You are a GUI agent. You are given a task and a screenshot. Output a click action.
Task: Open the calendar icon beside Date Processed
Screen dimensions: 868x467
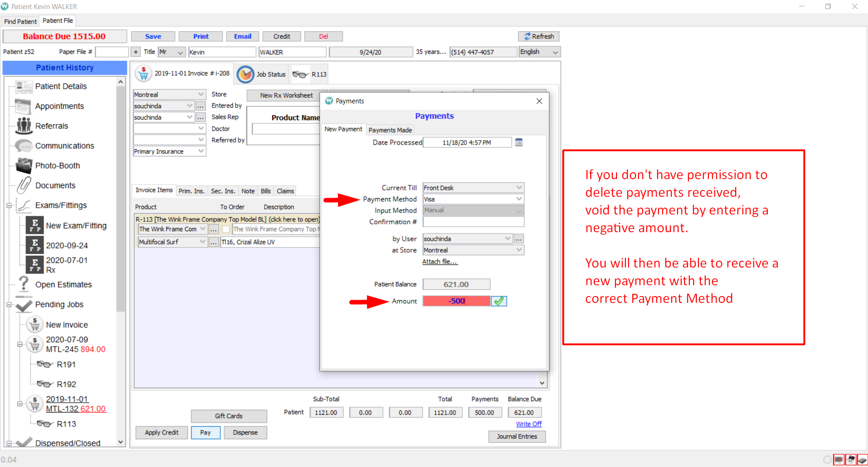pos(519,142)
